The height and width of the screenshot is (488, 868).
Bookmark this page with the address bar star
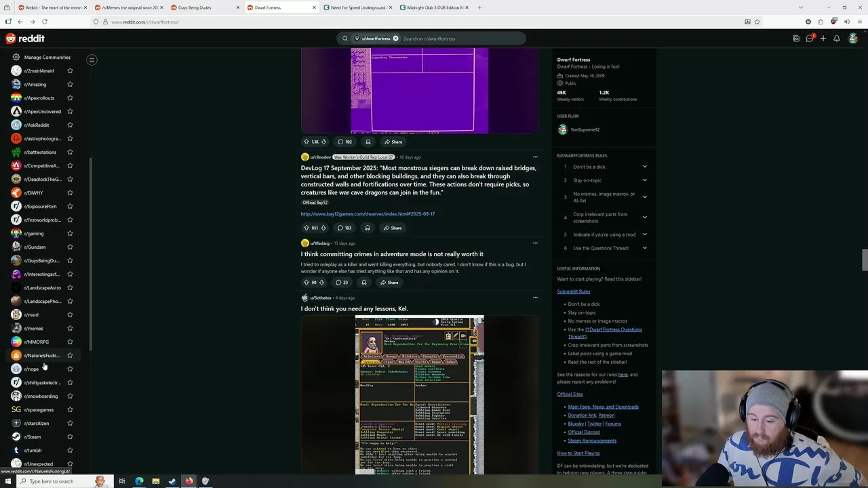757,22
